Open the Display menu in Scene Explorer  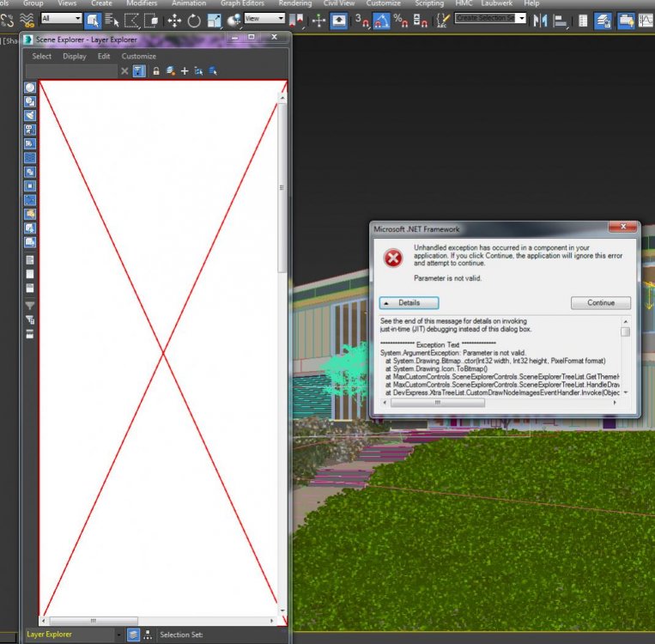pos(74,57)
